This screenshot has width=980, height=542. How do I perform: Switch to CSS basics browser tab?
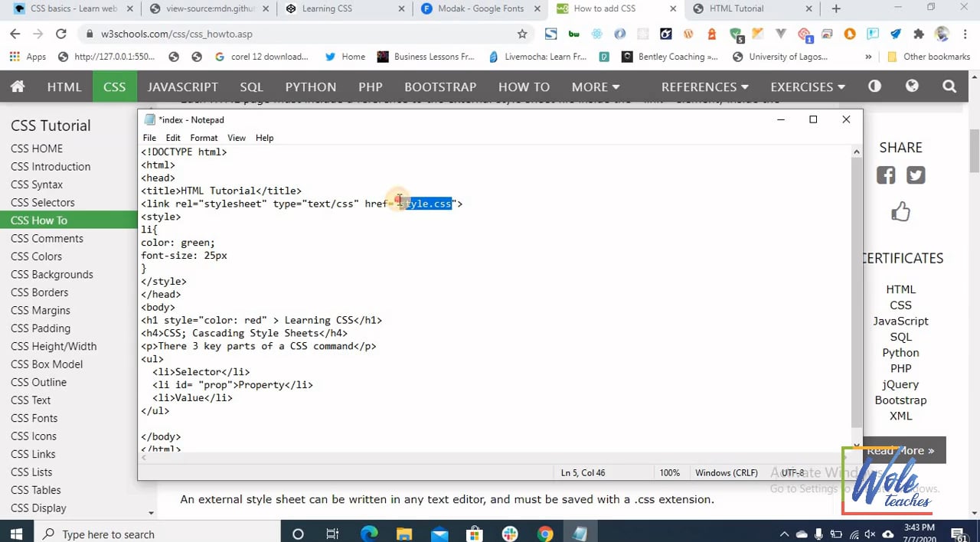(x=72, y=9)
